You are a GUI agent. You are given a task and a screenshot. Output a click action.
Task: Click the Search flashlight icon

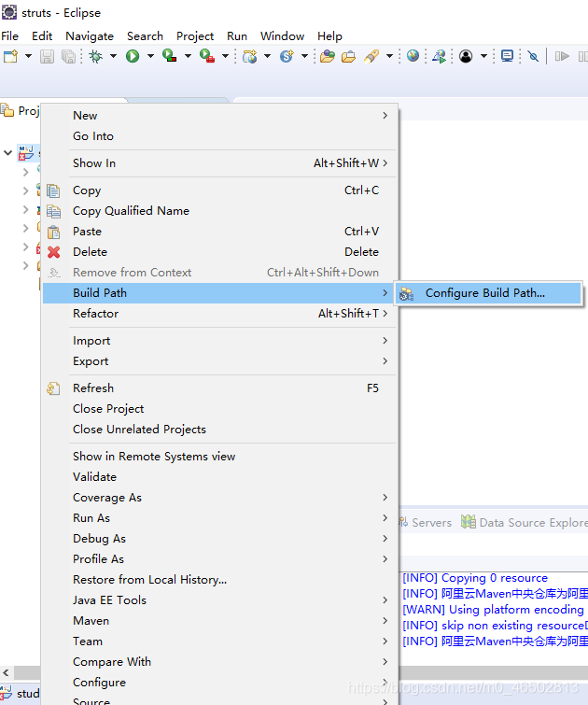coord(371,56)
